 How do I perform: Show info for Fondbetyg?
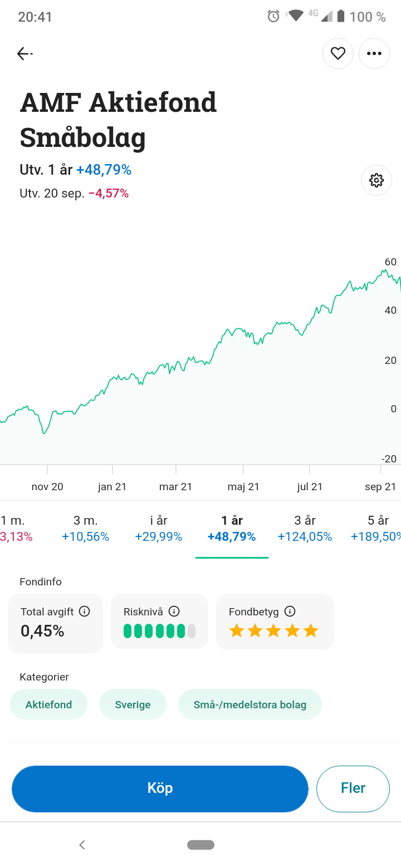(x=290, y=611)
